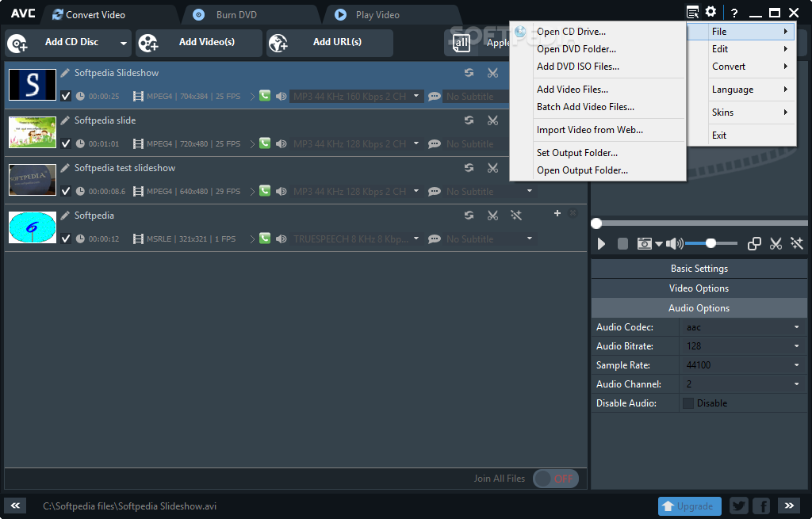
Task: Rename Softpedia test slideshow with pencil icon
Action: tap(65, 168)
